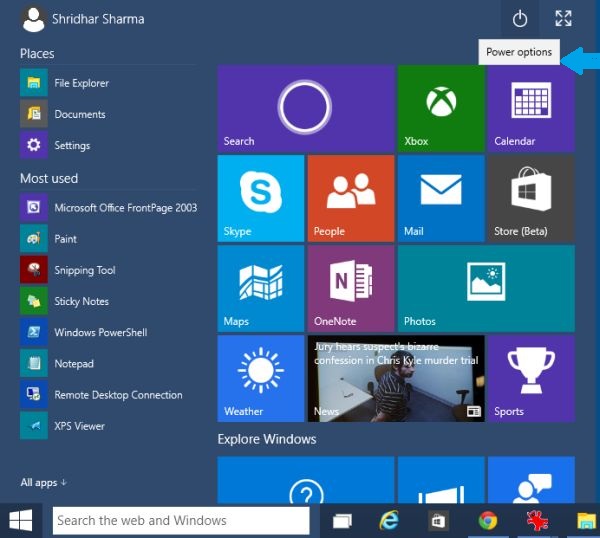This screenshot has height=538, width=600.
Task: Open Snipping Tool
Action: click(x=109, y=270)
